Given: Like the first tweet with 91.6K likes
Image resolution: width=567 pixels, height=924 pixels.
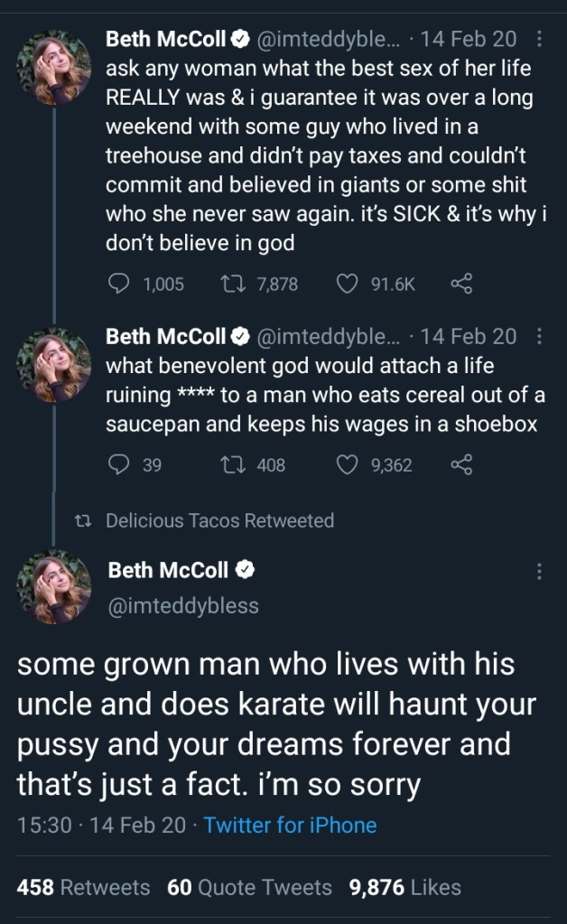Looking at the screenshot, I should tap(348, 285).
